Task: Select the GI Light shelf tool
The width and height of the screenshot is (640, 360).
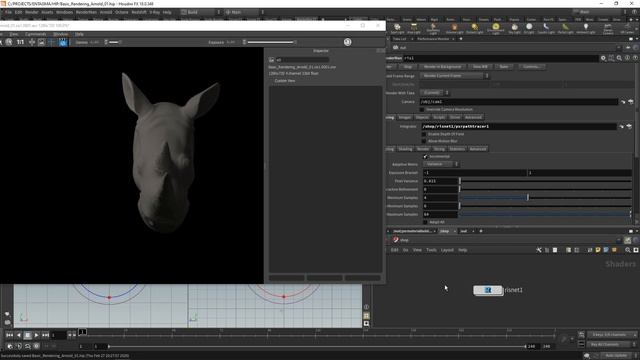Action: click(529, 28)
